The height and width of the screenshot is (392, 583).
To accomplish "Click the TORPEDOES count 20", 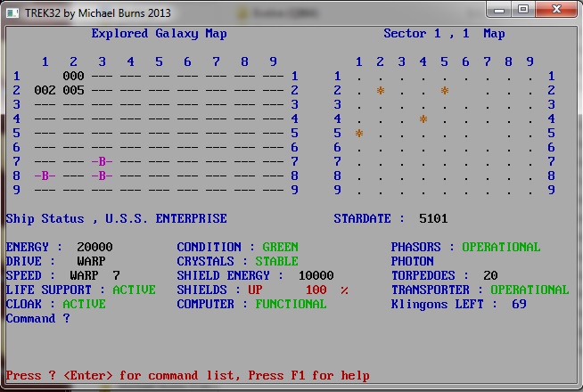I will 490,275.
